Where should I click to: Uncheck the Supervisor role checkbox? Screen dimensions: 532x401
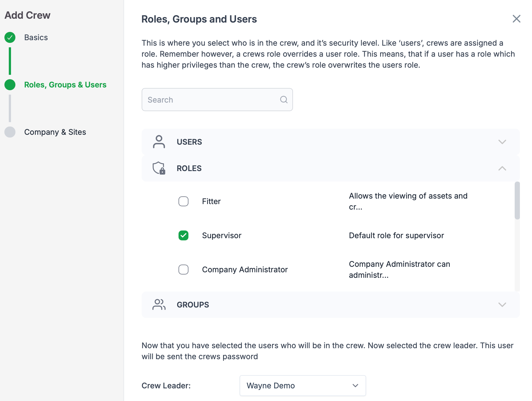coord(183,235)
